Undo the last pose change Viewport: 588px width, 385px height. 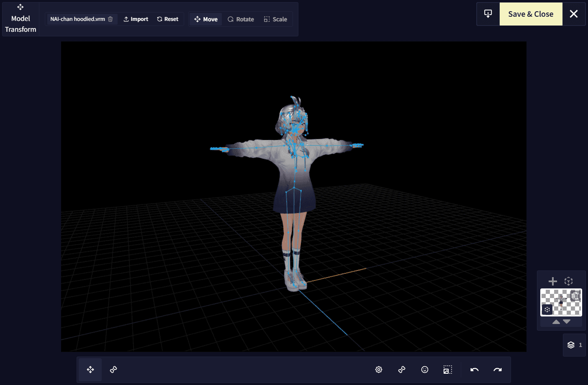click(x=474, y=369)
